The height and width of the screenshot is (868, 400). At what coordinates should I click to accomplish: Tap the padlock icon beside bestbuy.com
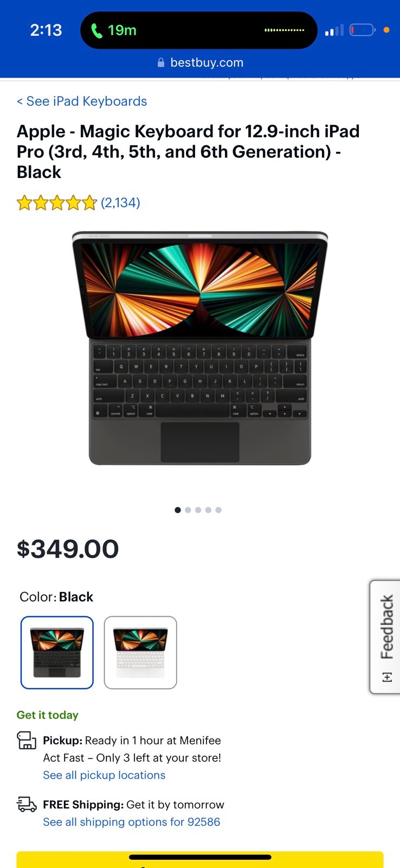pyautogui.click(x=161, y=62)
